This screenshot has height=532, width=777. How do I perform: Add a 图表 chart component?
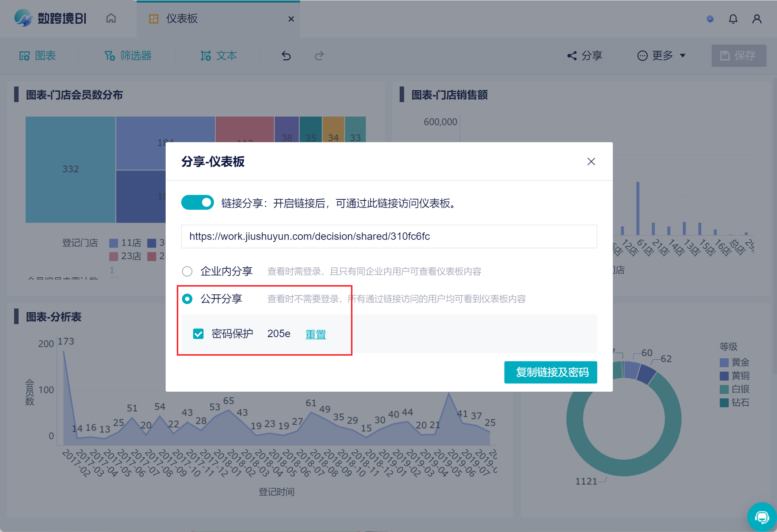point(38,56)
